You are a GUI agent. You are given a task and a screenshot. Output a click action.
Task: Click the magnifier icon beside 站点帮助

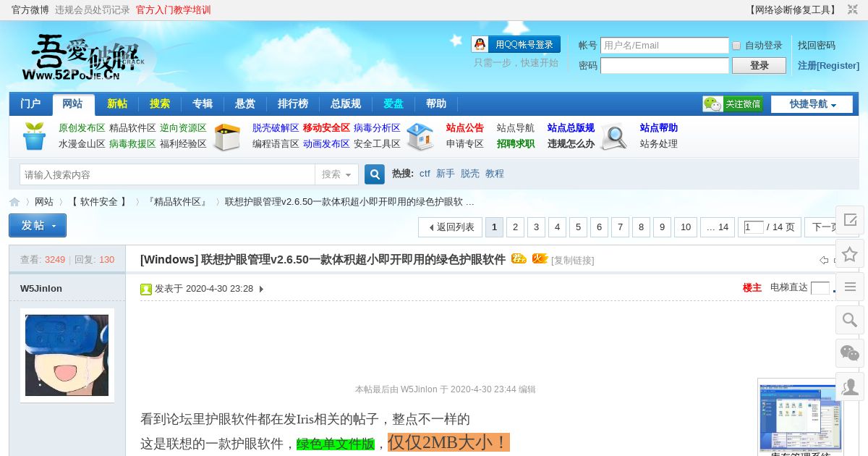pyautogui.click(x=614, y=137)
